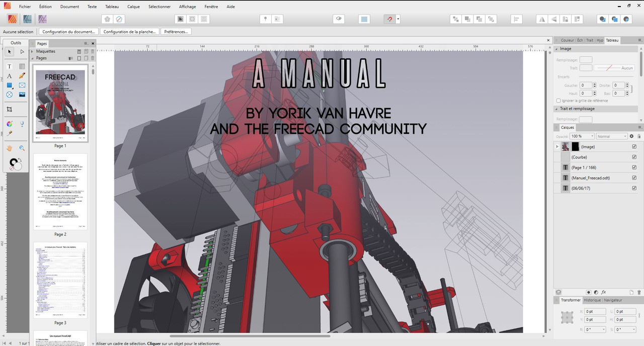Click the snapping magnet icon

[x=389, y=19]
